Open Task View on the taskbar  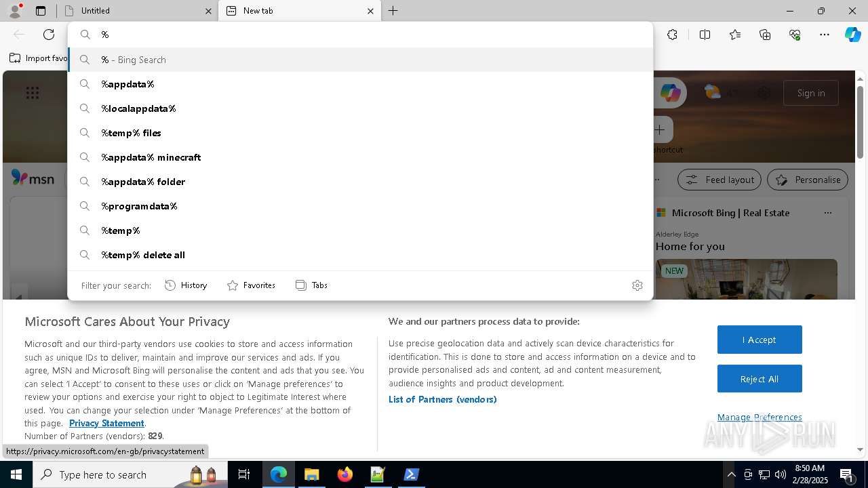coord(244,474)
